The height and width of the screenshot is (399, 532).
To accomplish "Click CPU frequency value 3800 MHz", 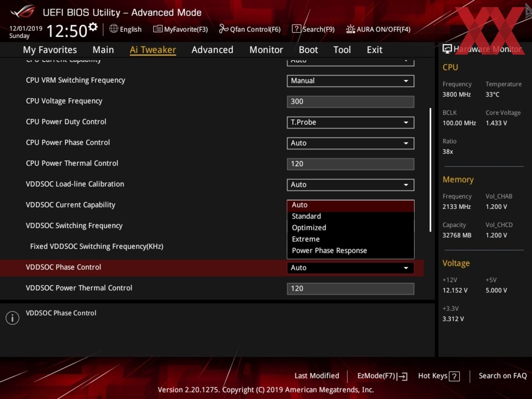I will (x=457, y=94).
